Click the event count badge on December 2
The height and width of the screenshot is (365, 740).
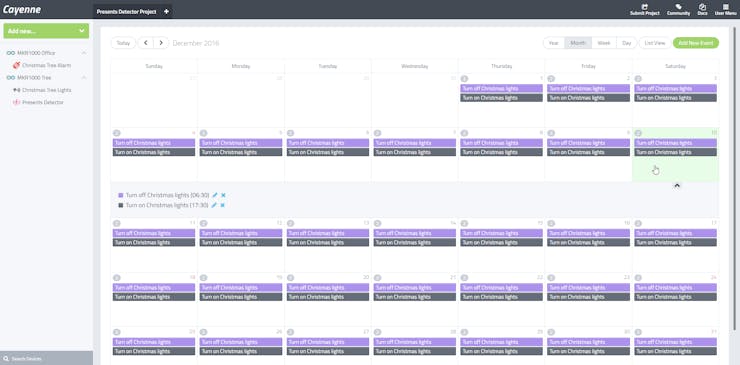tap(551, 79)
